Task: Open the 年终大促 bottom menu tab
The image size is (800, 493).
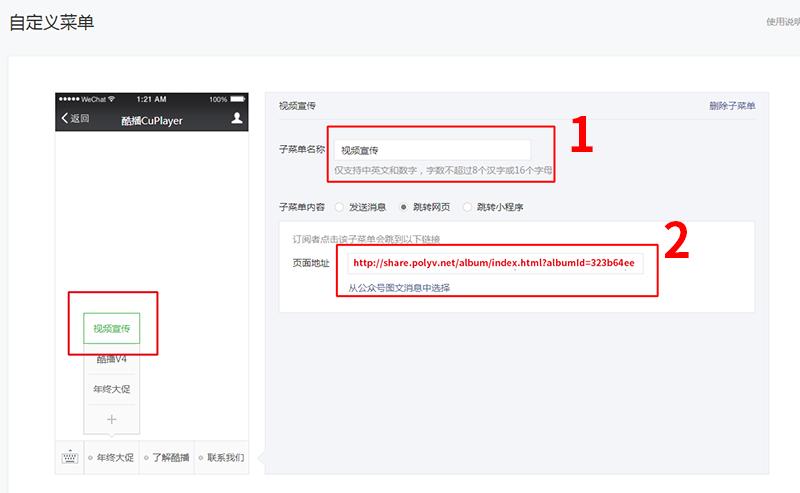Action: (111, 457)
